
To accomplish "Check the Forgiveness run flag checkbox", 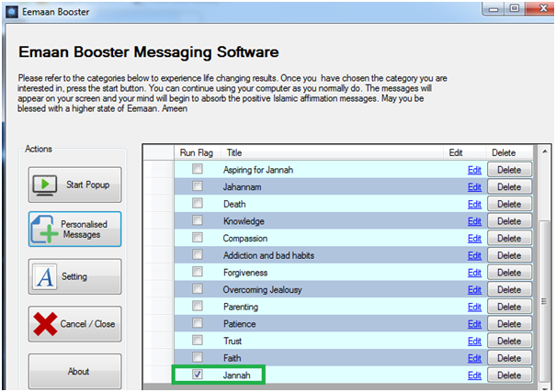I will tap(197, 272).
